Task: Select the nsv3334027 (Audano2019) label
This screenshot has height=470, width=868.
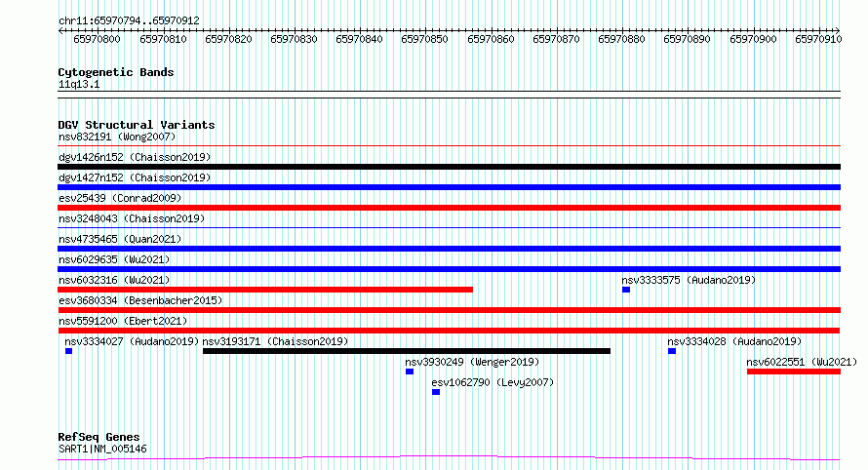Action: [132, 341]
